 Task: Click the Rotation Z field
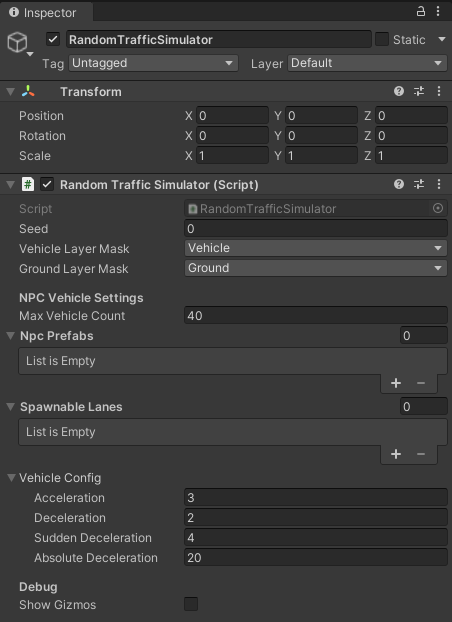pos(412,136)
